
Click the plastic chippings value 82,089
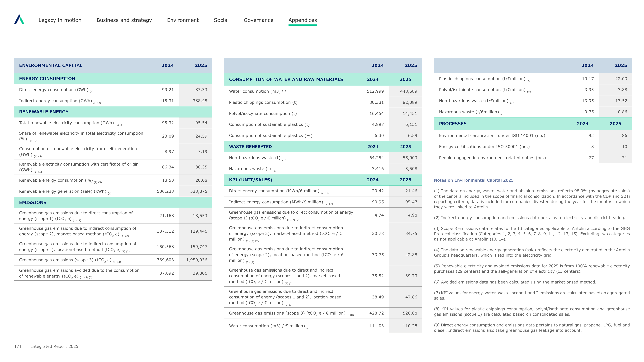(x=410, y=102)
